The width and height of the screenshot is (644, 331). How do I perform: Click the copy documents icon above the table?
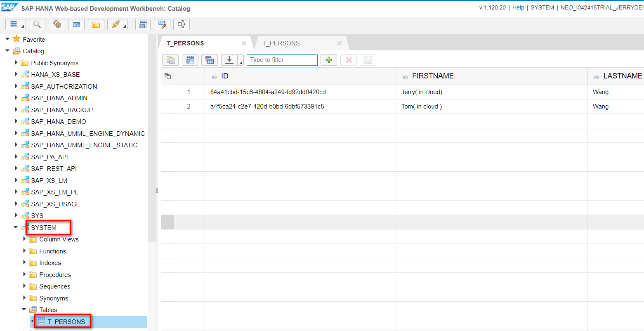pyautogui.click(x=170, y=60)
